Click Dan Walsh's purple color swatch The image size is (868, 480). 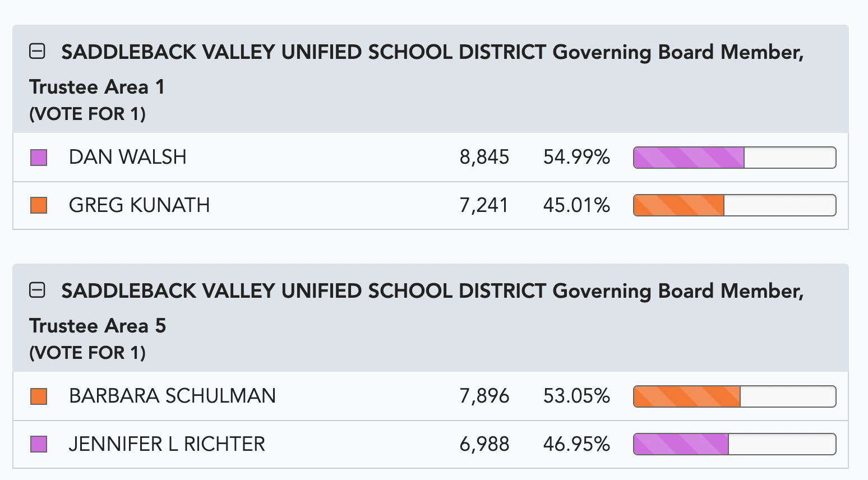pyautogui.click(x=39, y=158)
